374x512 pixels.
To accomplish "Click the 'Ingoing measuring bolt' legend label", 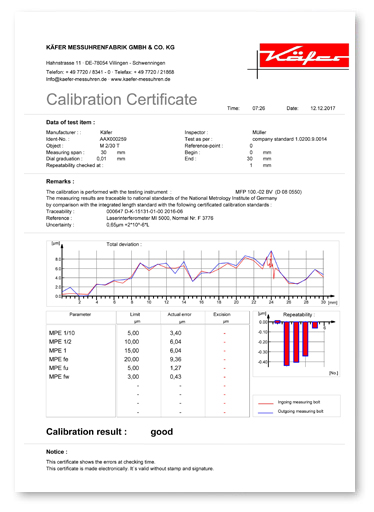I will (x=299, y=402).
